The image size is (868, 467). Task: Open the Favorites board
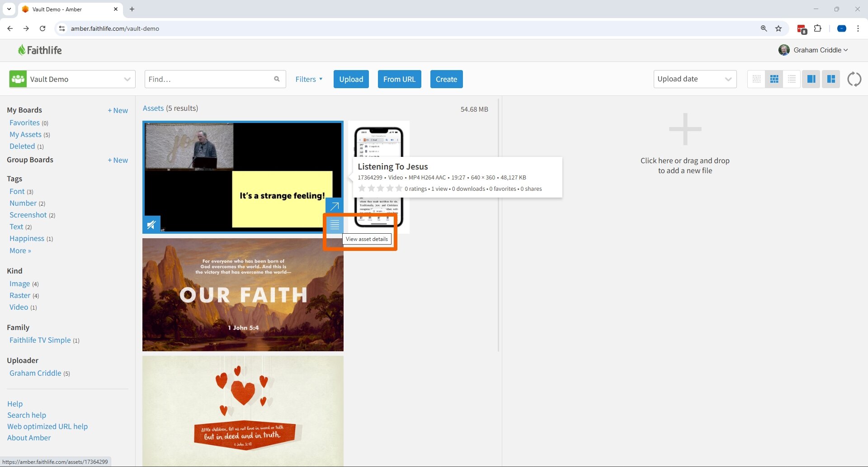tap(24, 123)
